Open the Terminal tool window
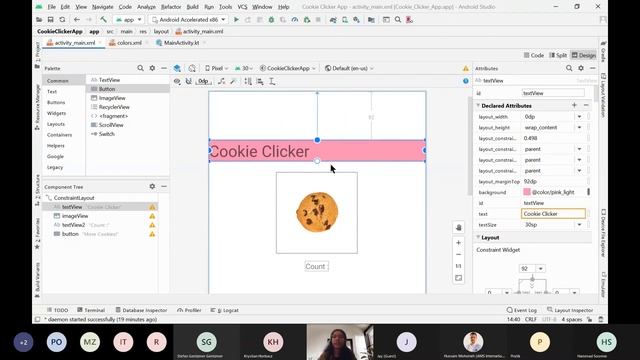This screenshot has height=360, width=640. [91, 310]
